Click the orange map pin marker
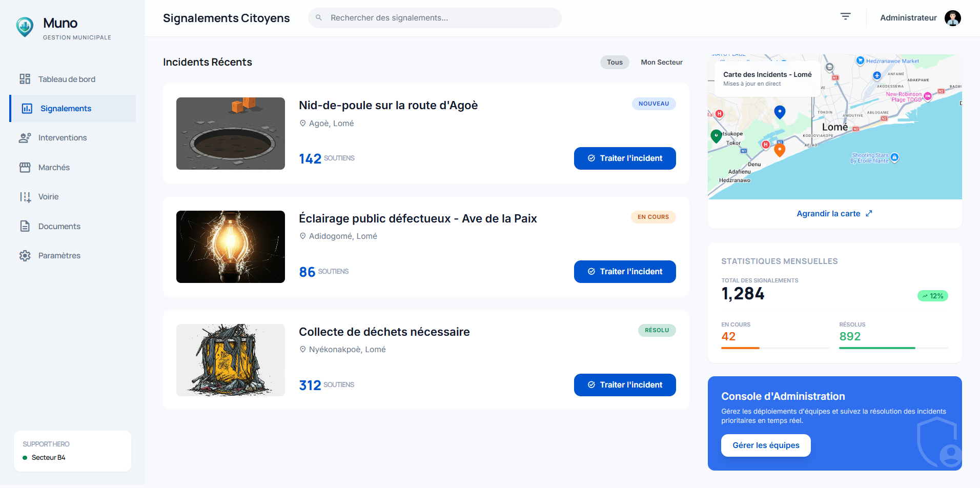Image resolution: width=980 pixels, height=488 pixels. point(780,150)
